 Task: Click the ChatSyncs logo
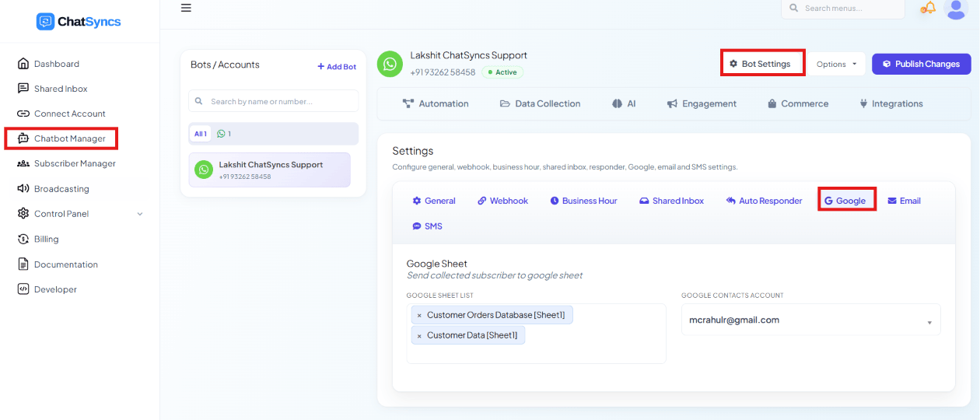coord(79,22)
